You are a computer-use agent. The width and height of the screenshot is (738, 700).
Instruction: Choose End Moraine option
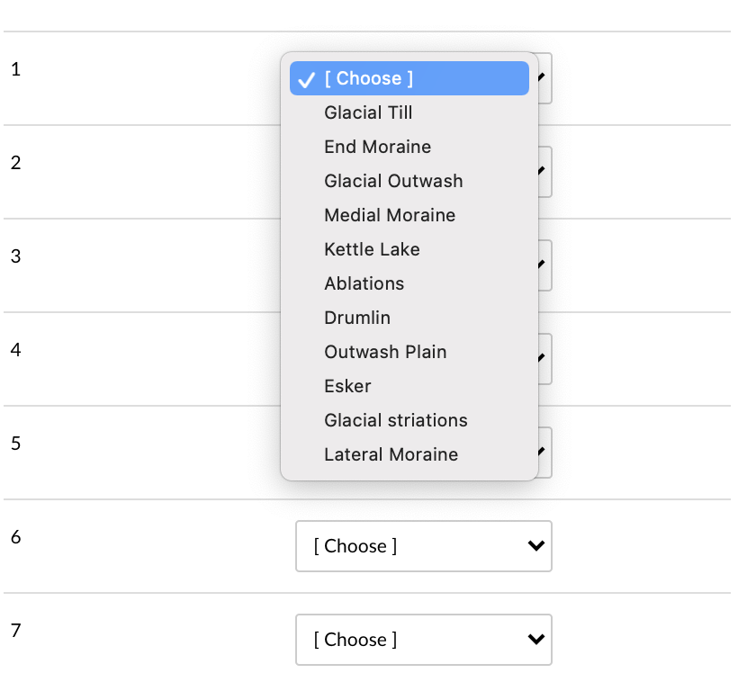377,147
